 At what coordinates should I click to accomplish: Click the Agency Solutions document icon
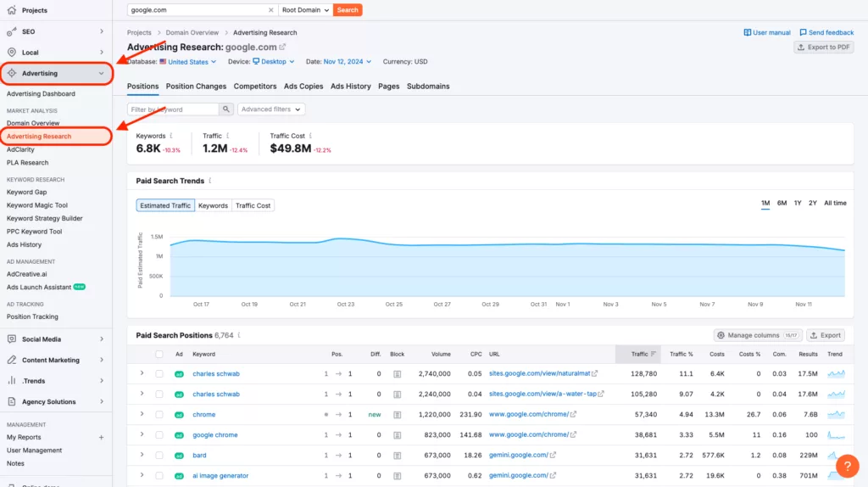pyautogui.click(x=12, y=401)
